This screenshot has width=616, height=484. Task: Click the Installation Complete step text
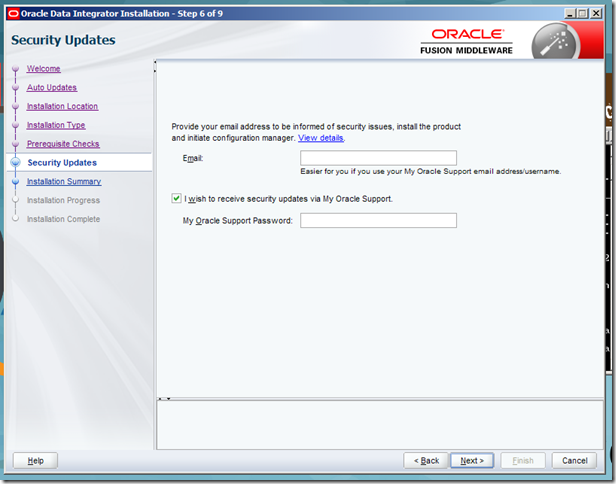63,219
